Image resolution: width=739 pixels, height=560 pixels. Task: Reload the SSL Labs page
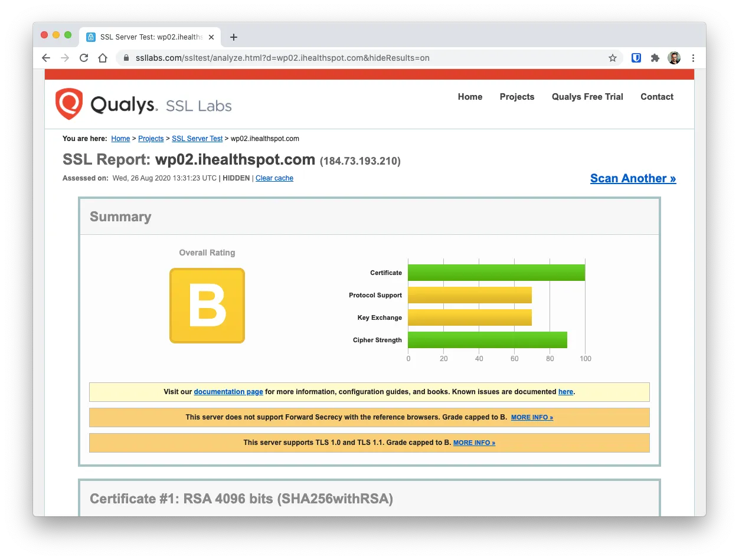coord(84,58)
